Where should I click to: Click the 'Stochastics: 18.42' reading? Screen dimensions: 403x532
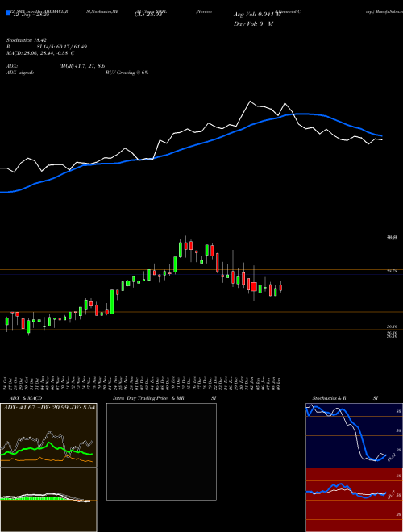click(26, 40)
